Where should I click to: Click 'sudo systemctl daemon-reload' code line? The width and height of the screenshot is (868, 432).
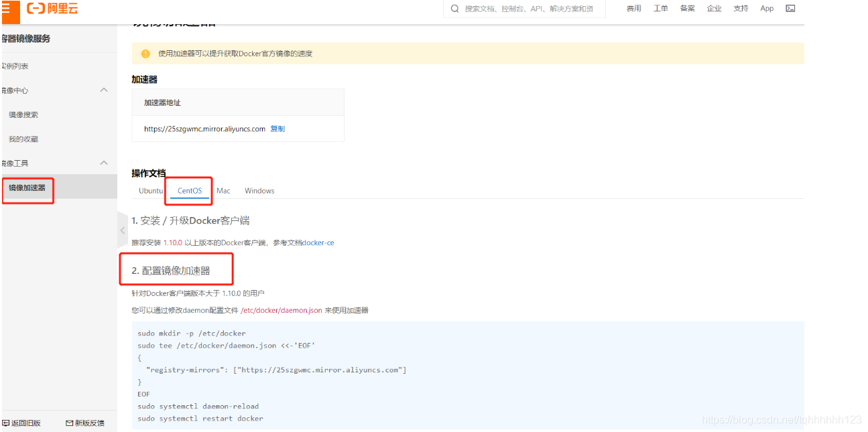[198, 406]
